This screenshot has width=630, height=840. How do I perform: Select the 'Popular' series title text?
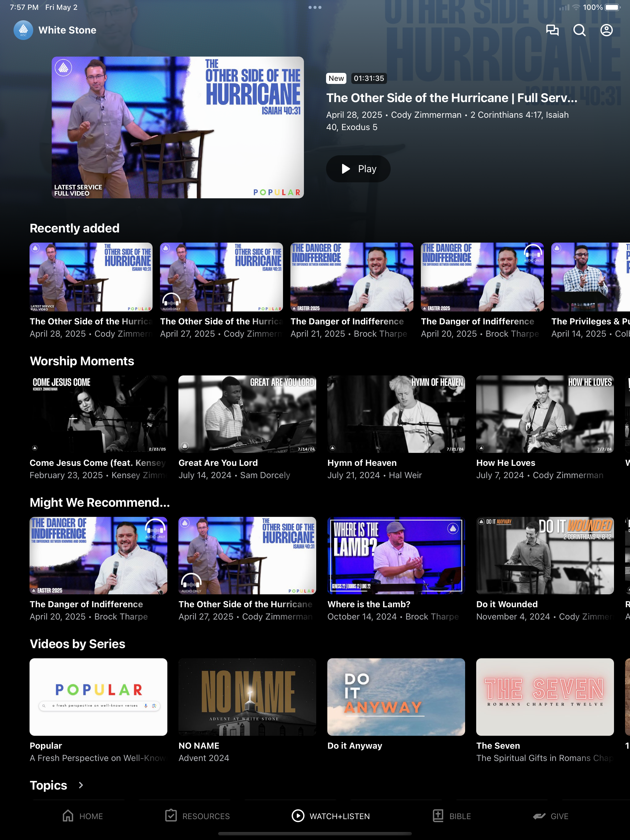tap(46, 746)
